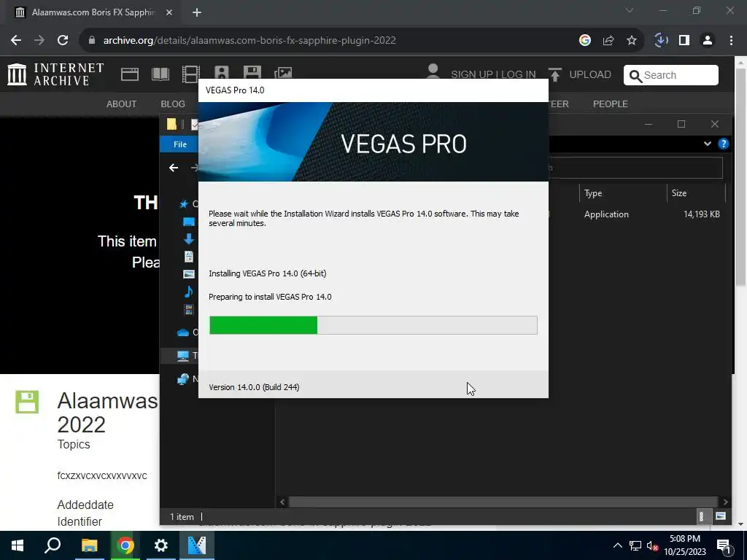Click the back arrow in File Explorer

point(174,168)
